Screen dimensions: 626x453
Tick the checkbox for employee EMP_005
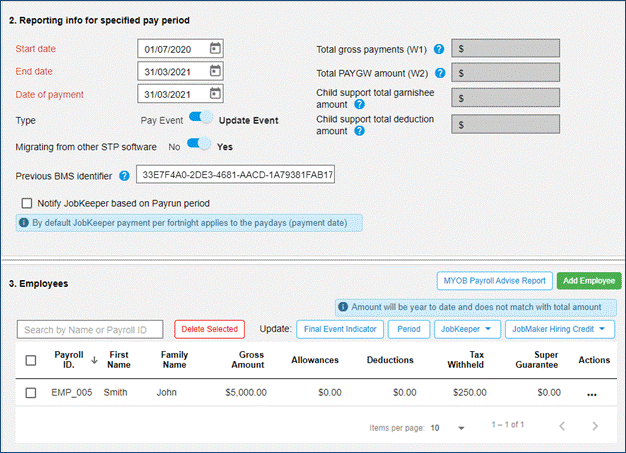tap(31, 393)
